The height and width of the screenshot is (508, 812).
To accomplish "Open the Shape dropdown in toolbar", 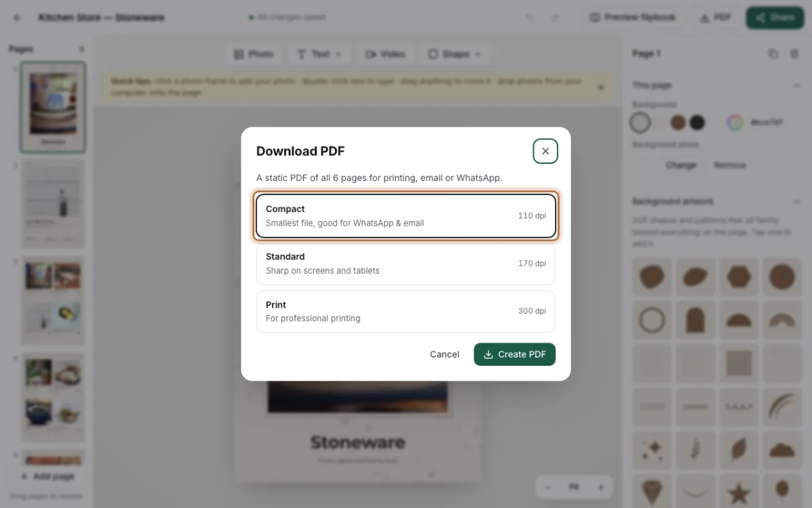I will pos(454,54).
